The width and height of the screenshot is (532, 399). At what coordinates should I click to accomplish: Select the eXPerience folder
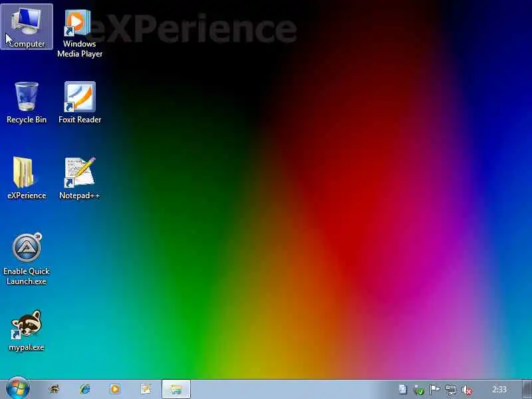click(x=27, y=178)
